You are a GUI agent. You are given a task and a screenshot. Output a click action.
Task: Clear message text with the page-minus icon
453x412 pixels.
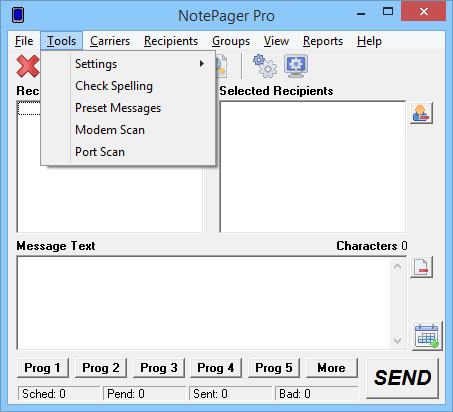pos(421,267)
